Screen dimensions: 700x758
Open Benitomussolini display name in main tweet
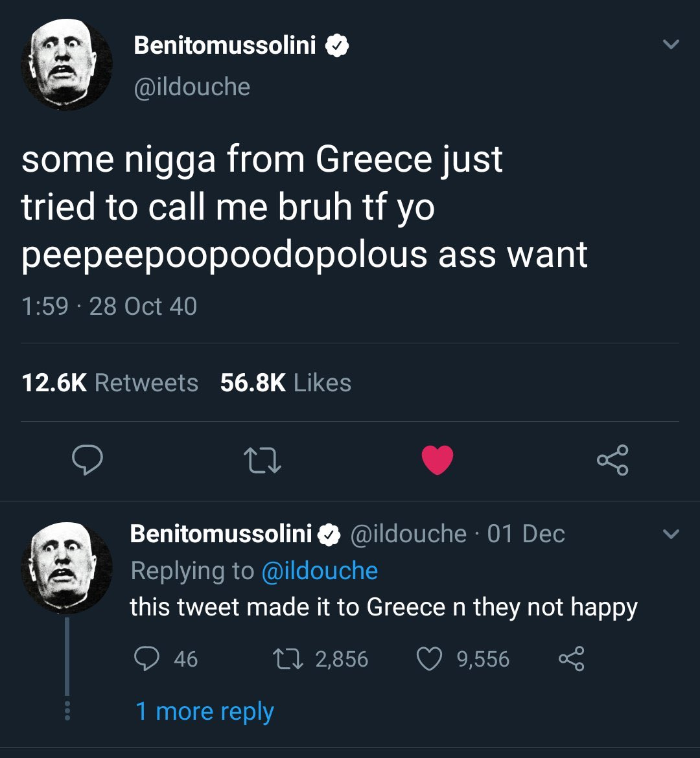(x=225, y=45)
